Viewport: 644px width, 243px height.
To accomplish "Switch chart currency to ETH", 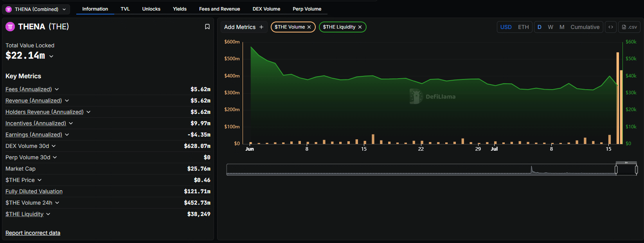I will [523, 27].
